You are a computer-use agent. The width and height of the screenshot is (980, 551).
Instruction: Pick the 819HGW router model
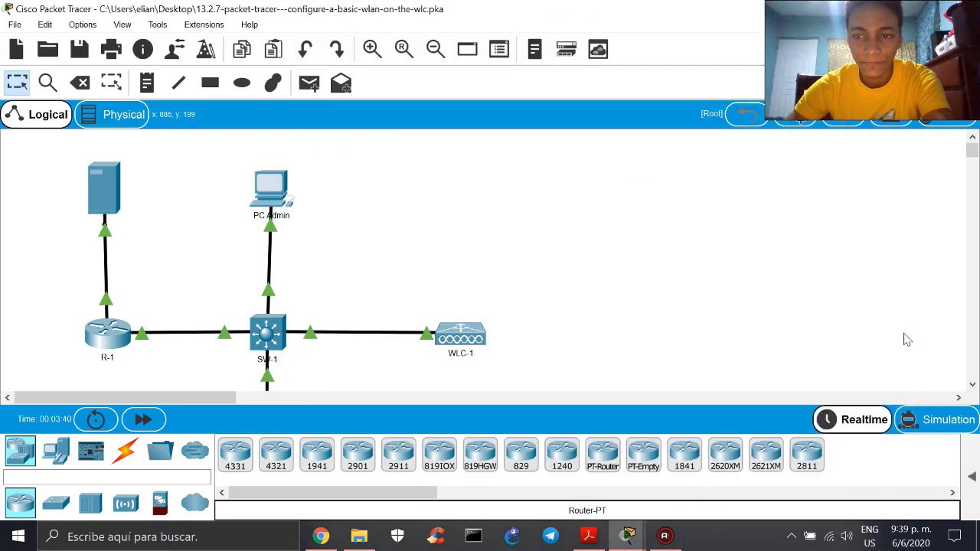(480, 455)
